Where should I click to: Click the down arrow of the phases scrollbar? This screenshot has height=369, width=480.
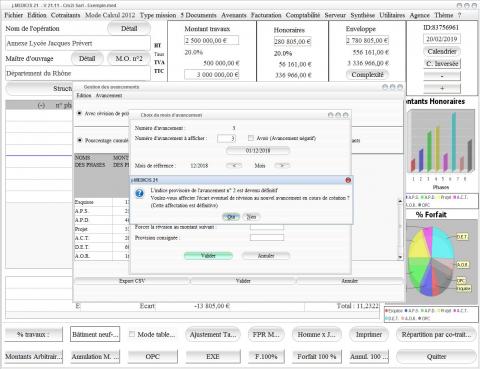pos(400,257)
